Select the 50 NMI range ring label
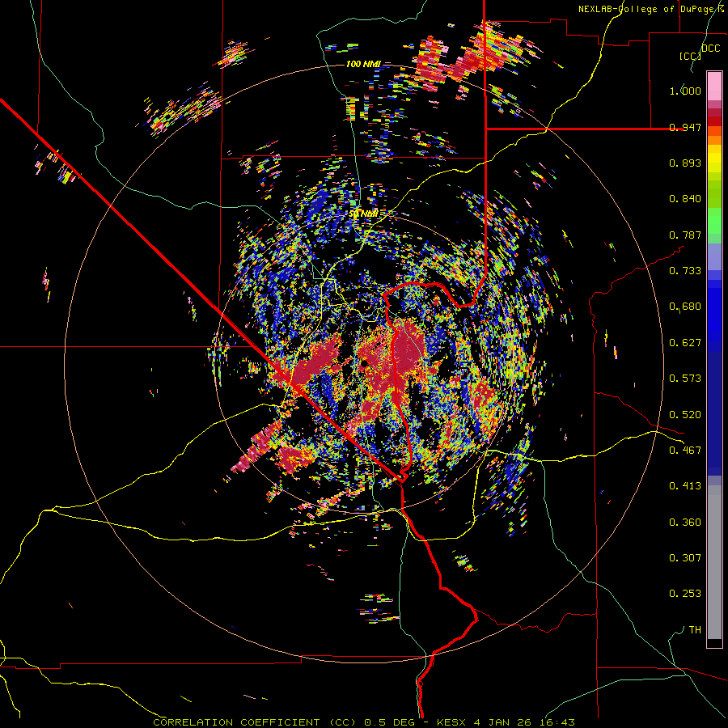The image size is (728, 728). point(363,214)
